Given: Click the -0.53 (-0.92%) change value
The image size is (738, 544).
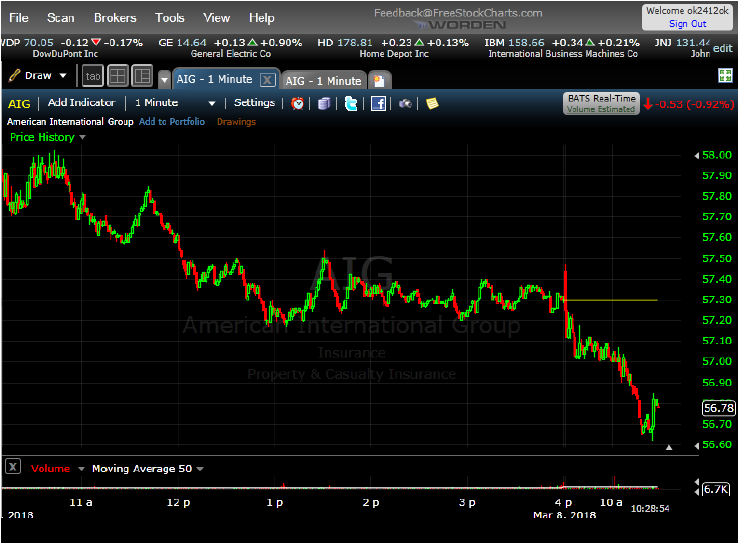Looking at the screenshot, I should click(694, 104).
